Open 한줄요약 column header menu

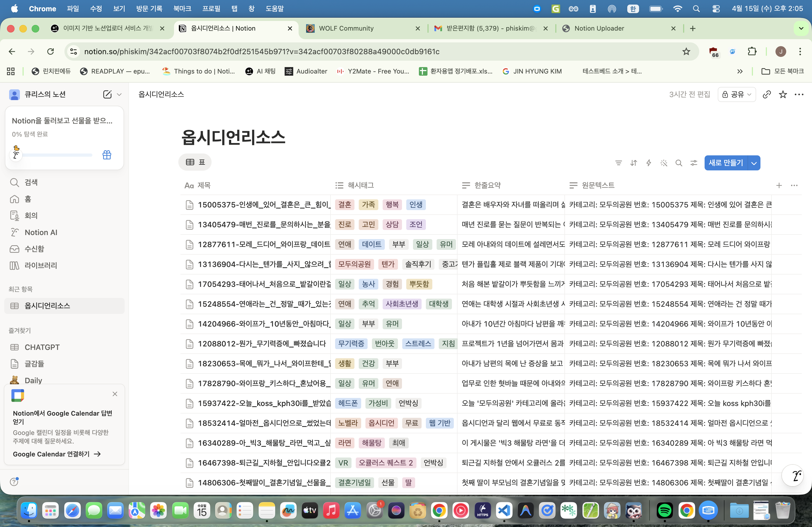(481, 185)
